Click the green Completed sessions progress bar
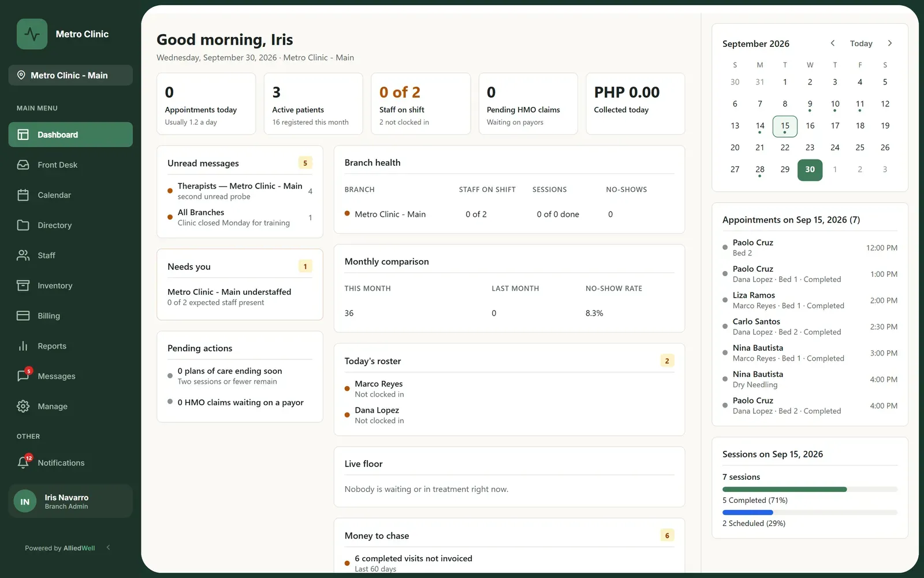Screen dimensions: 924x578 pyautogui.click(x=784, y=490)
